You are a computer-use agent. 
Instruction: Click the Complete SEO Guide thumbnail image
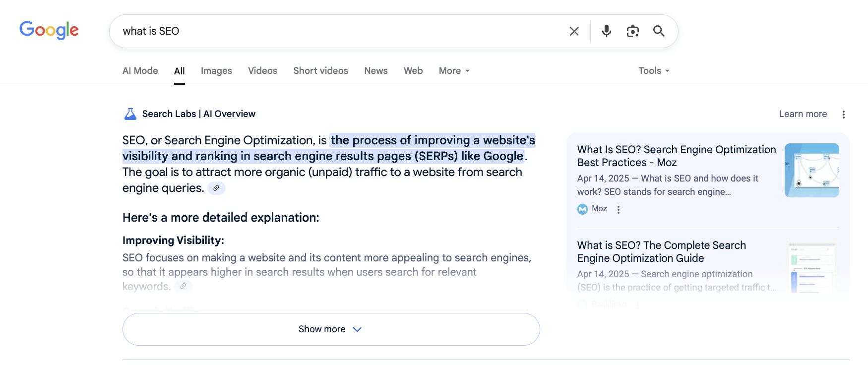coord(812,266)
